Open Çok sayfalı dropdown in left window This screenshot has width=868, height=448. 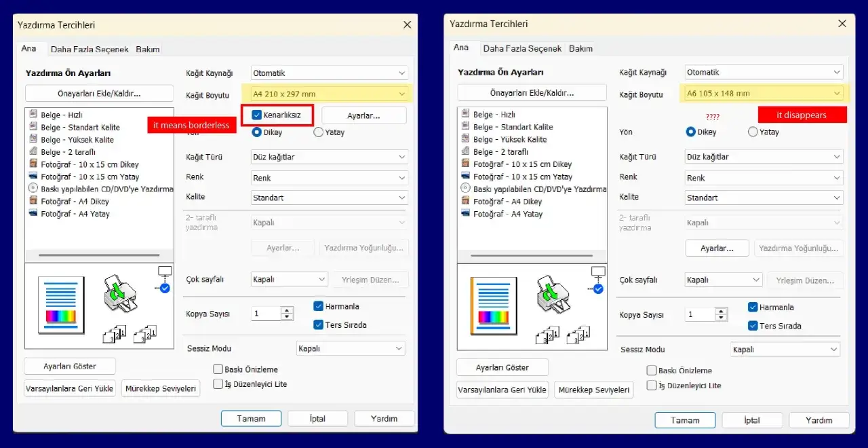[x=290, y=279]
